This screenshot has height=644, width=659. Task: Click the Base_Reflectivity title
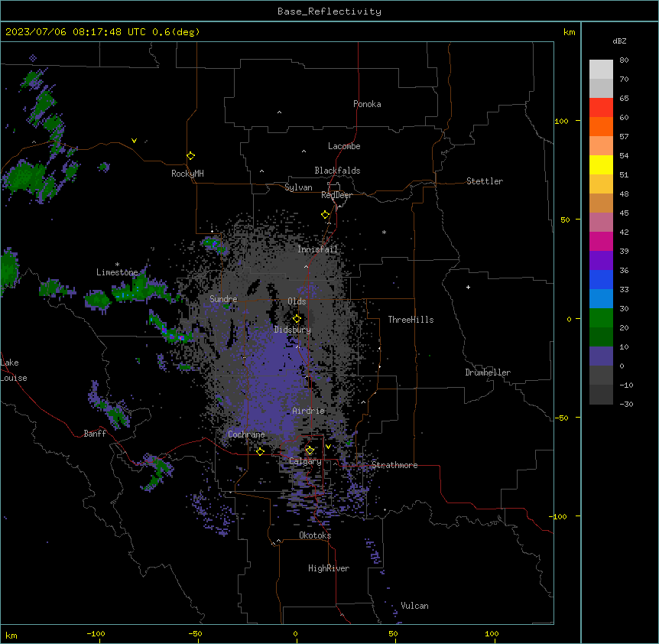pos(329,11)
